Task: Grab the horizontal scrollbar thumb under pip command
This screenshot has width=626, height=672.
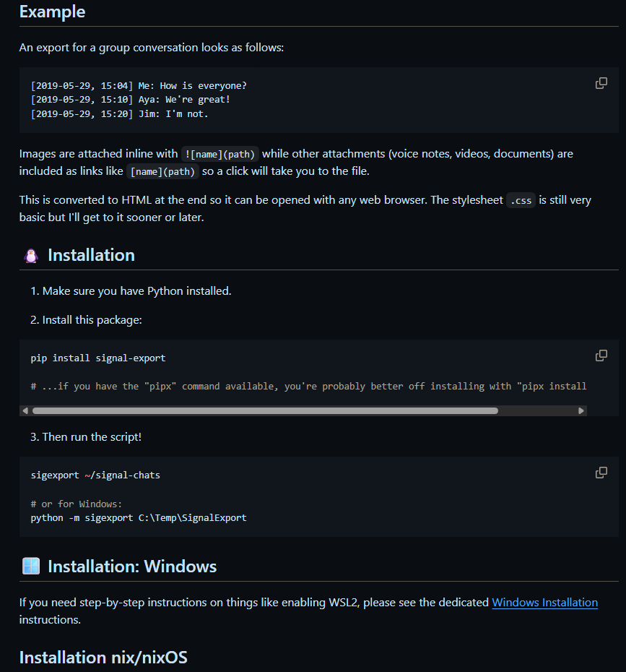Action: pyautogui.click(x=265, y=410)
